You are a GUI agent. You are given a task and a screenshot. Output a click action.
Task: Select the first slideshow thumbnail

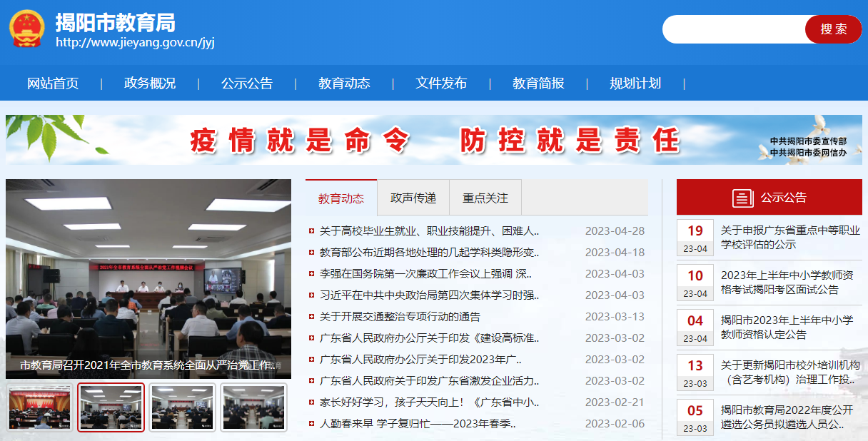click(x=40, y=407)
